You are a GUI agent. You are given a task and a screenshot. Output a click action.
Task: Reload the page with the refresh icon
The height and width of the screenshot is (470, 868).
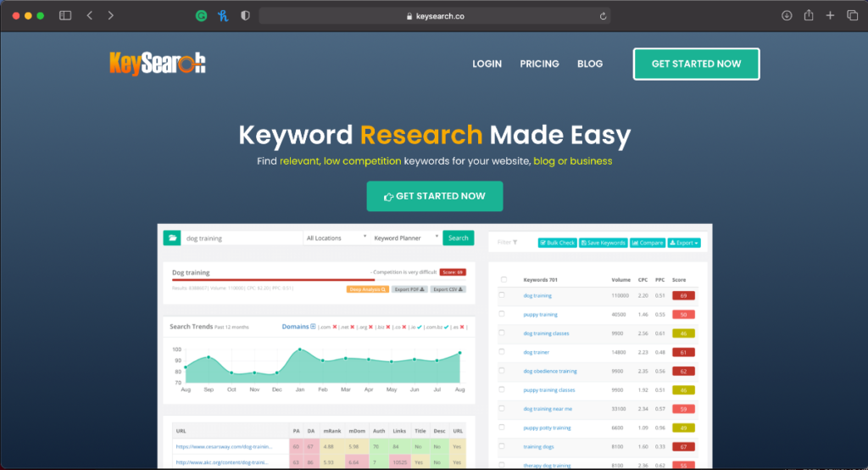pyautogui.click(x=603, y=16)
